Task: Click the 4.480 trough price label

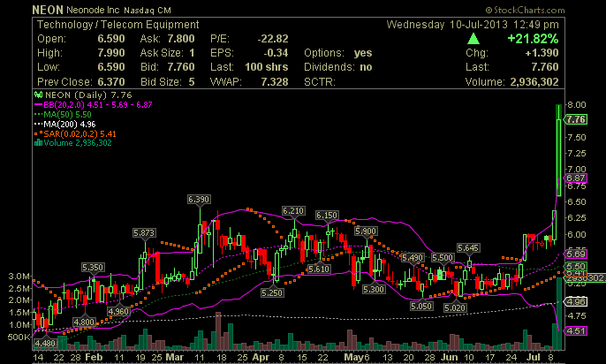Action: point(45,343)
